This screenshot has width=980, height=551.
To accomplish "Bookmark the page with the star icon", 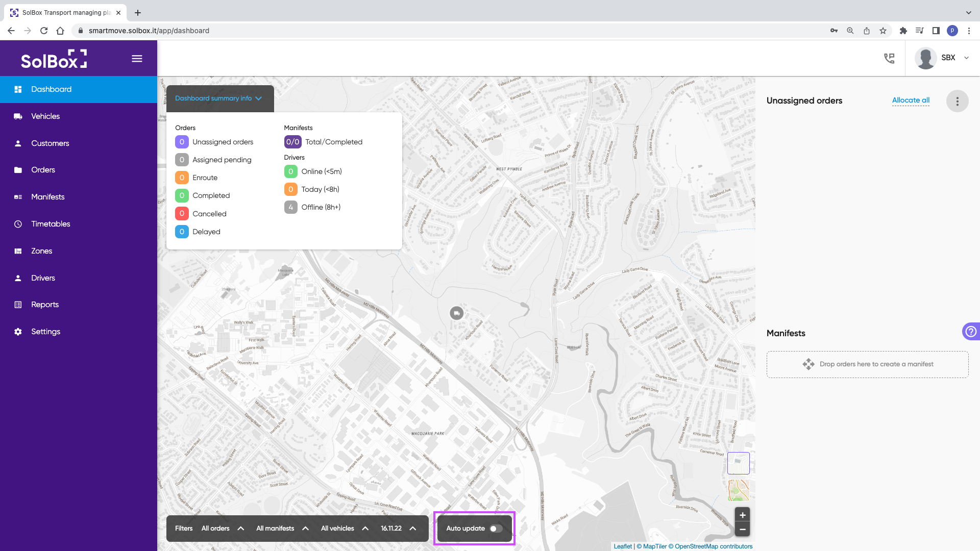I will point(883,31).
